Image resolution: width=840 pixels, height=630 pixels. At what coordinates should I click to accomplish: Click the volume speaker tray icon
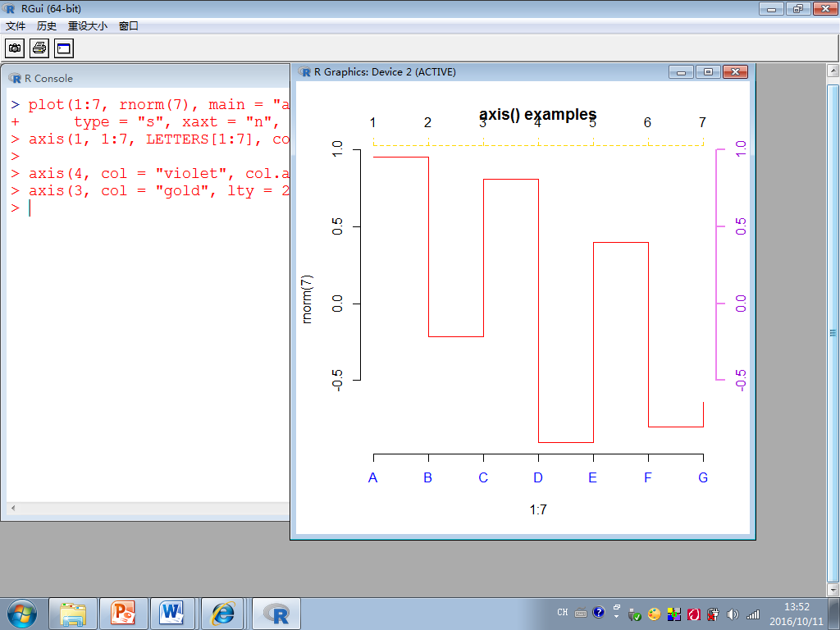733,614
